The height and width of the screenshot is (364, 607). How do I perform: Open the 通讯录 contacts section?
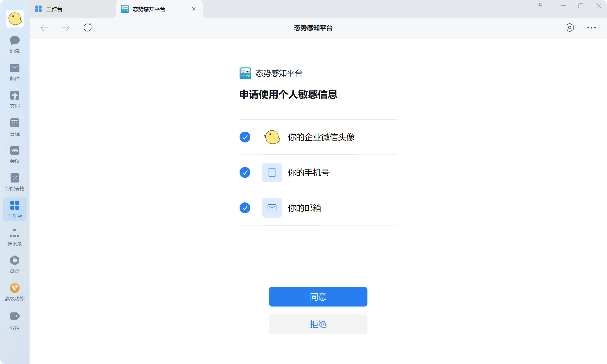coord(15,237)
